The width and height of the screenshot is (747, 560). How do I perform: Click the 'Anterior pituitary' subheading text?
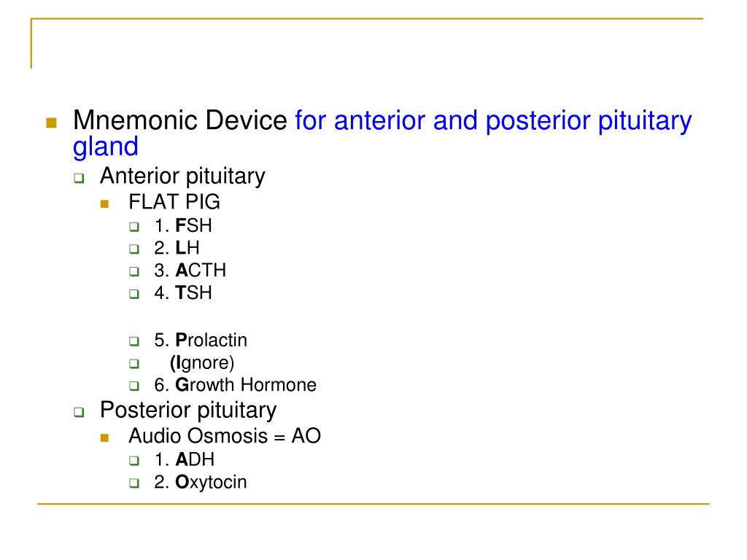pyautogui.click(x=182, y=176)
